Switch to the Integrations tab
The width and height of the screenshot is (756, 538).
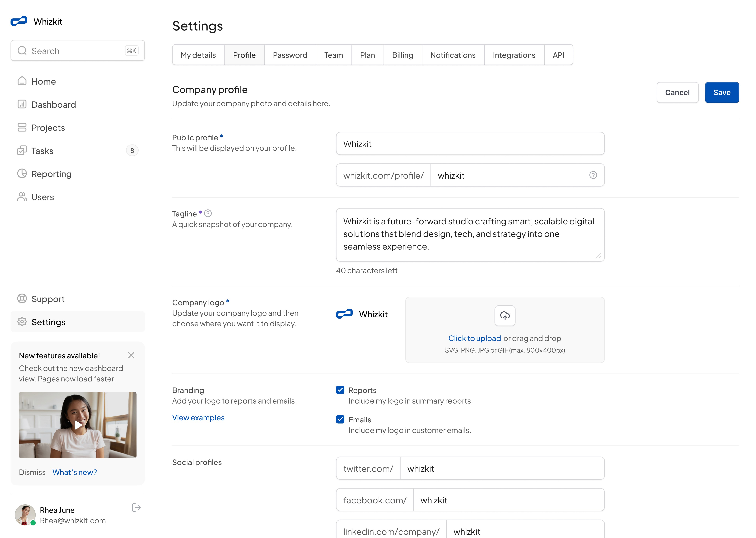click(x=514, y=55)
